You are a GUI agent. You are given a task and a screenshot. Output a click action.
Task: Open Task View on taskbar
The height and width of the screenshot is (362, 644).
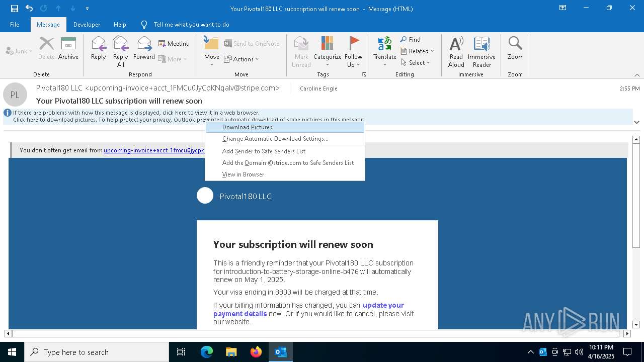(181, 352)
